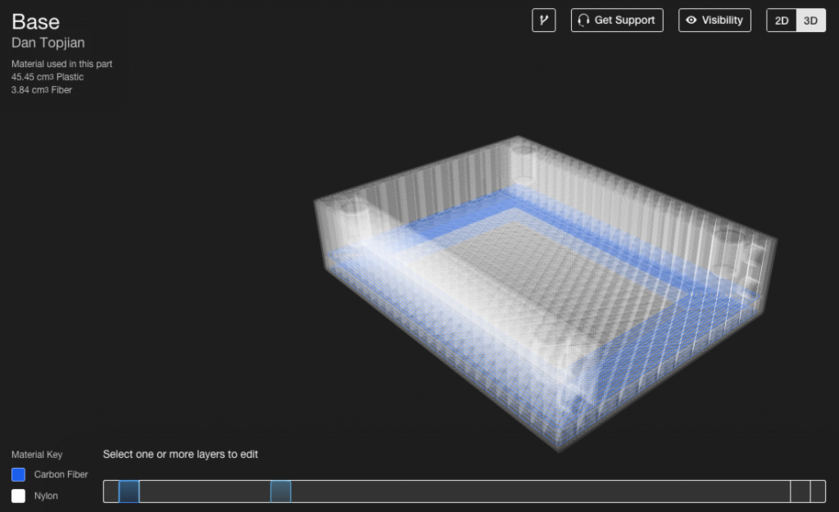Click the white Nylon swatch

click(18, 495)
